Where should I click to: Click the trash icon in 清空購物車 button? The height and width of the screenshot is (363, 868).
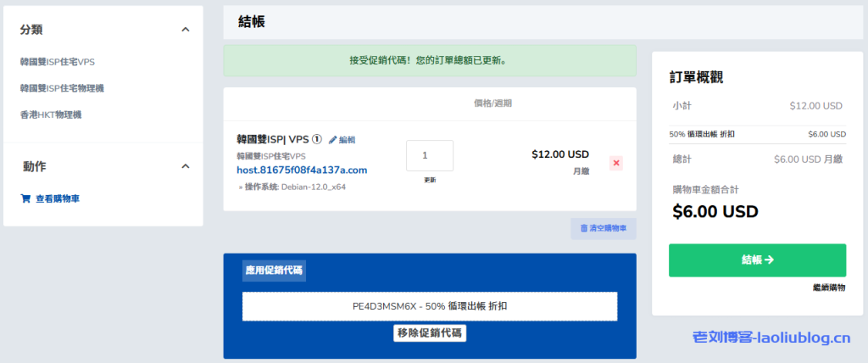pos(583,228)
